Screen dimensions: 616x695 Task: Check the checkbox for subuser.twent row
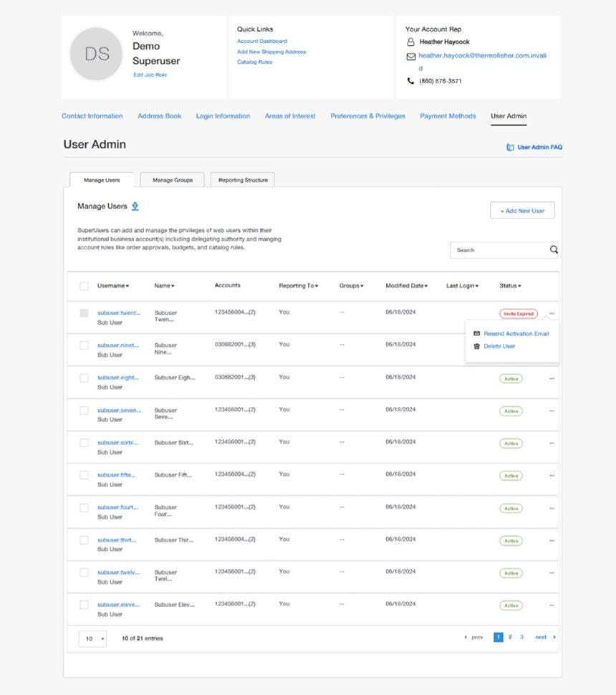tap(83, 312)
